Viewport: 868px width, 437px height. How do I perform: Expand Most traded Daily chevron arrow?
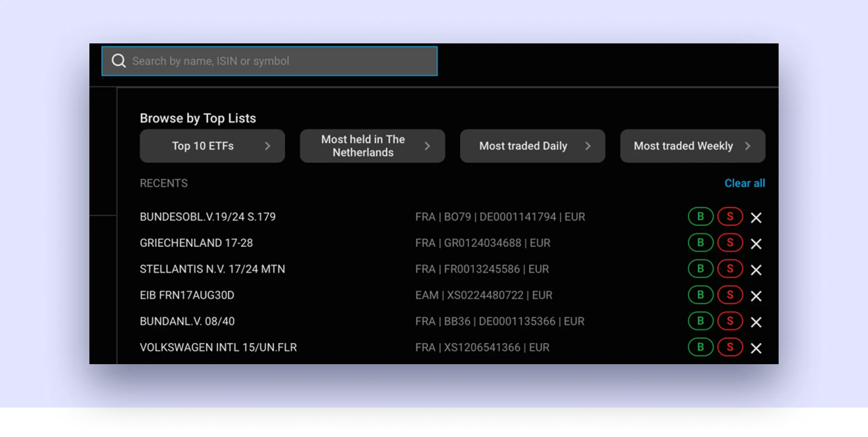(x=587, y=146)
